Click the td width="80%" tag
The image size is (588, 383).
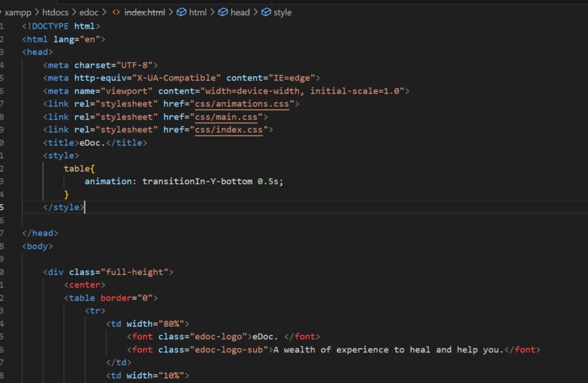147,324
